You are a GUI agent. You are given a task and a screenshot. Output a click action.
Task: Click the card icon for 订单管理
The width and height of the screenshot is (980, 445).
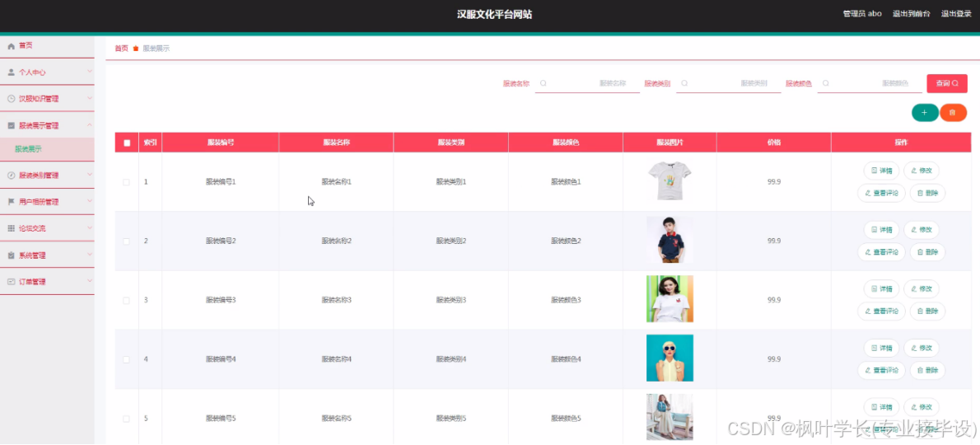pos(12,282)
